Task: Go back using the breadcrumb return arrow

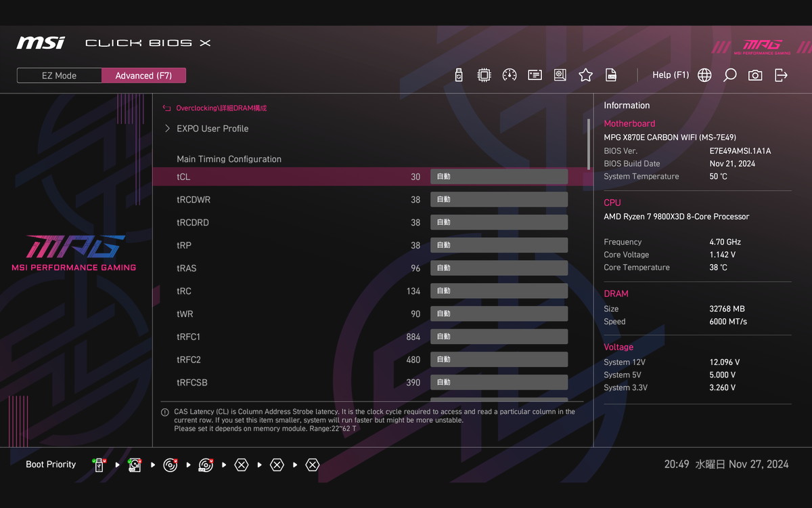Action: pos(167,108)
